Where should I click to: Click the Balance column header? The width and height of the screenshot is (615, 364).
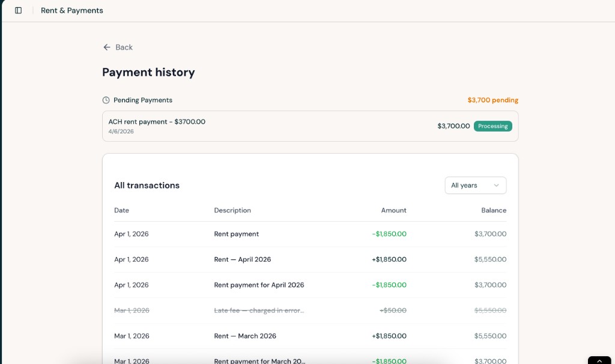pos(494,210)
